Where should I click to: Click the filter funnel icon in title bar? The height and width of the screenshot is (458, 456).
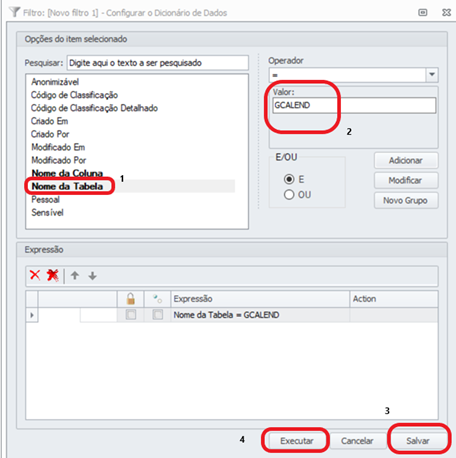click(x=14, y=12)
